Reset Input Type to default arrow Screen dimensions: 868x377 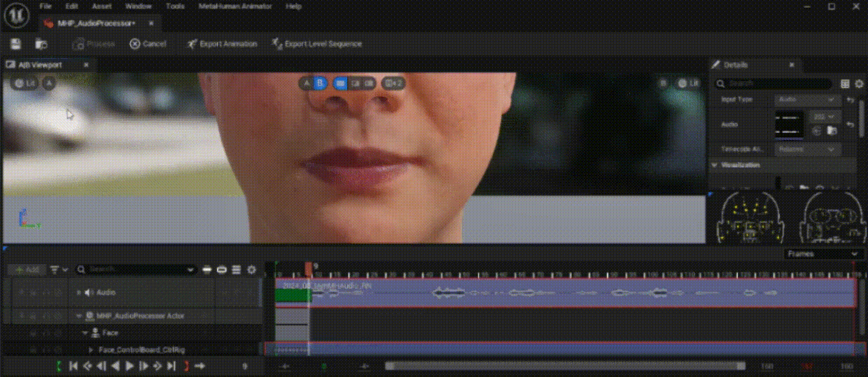(850, 100)
